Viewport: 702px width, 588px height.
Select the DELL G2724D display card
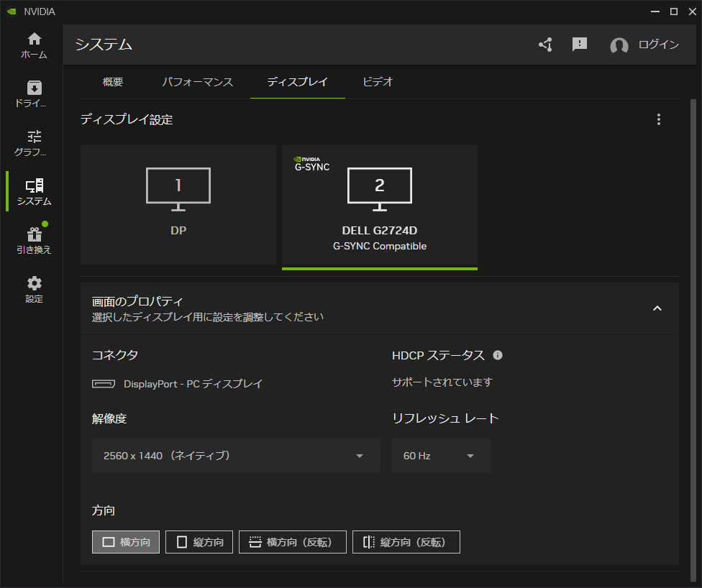(x=380, y=207)
